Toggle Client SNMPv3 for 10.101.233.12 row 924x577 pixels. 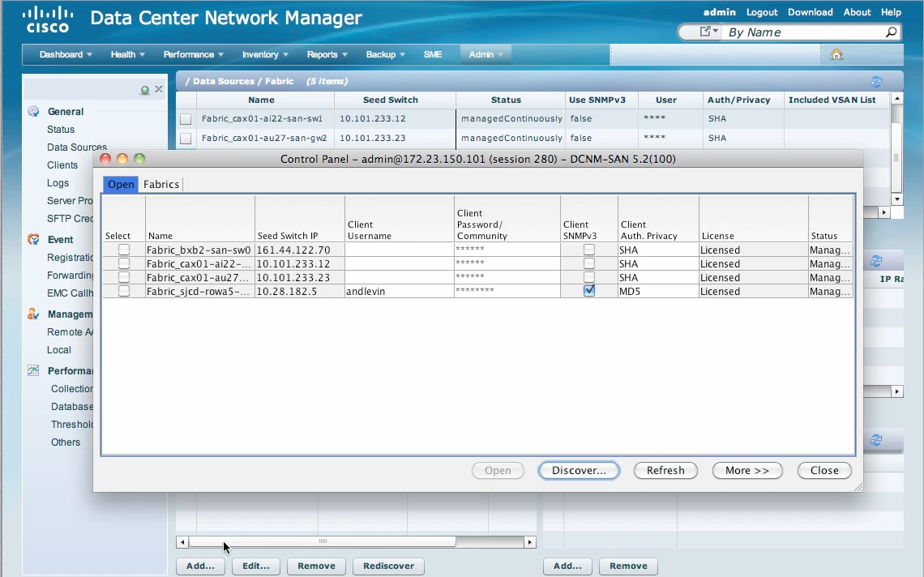(x=588, y=263)
